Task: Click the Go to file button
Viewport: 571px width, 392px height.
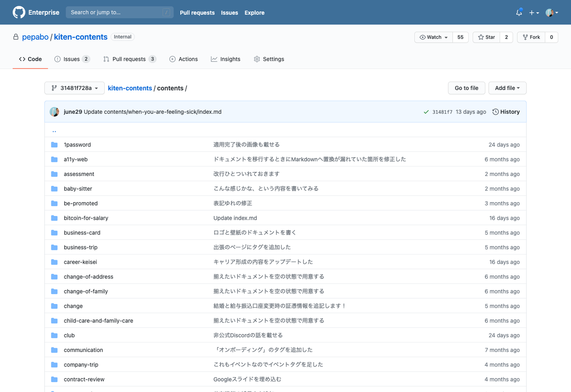Action: coord(466,88)
